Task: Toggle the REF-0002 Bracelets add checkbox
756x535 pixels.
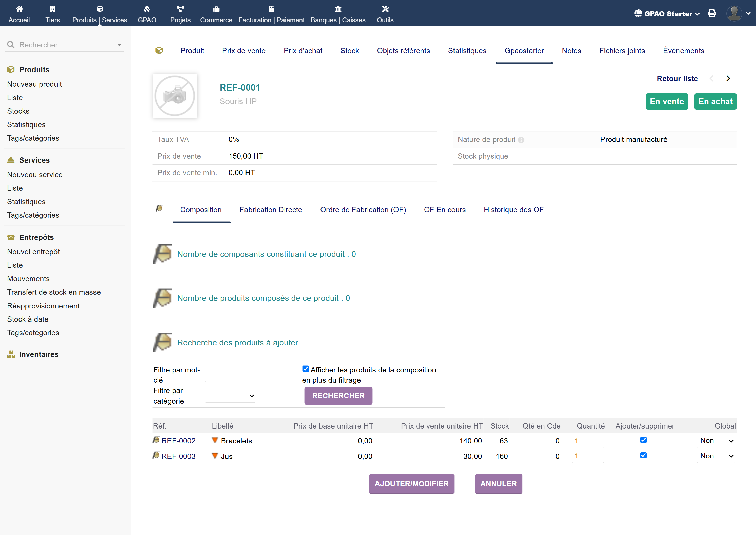Action: tap(644, 440)
